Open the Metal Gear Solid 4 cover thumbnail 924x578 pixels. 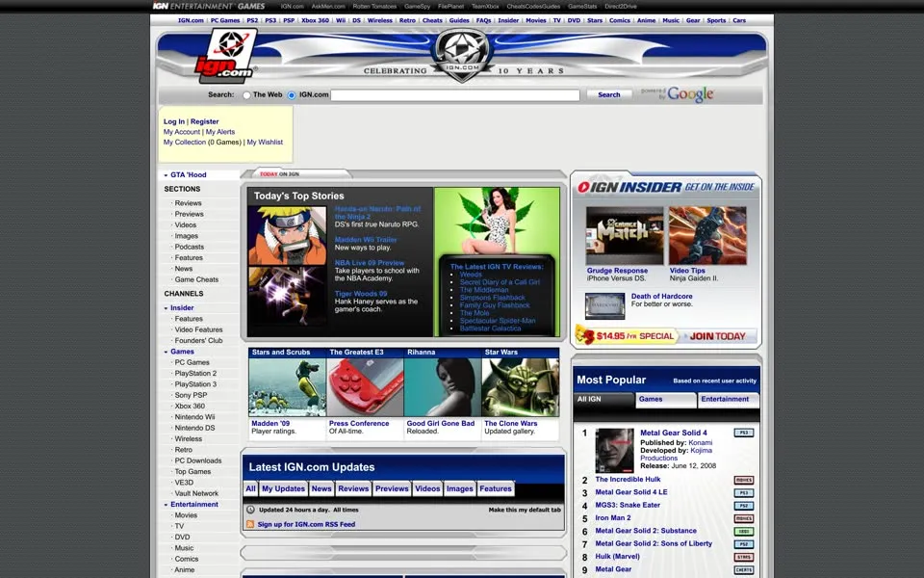(615, 451)
